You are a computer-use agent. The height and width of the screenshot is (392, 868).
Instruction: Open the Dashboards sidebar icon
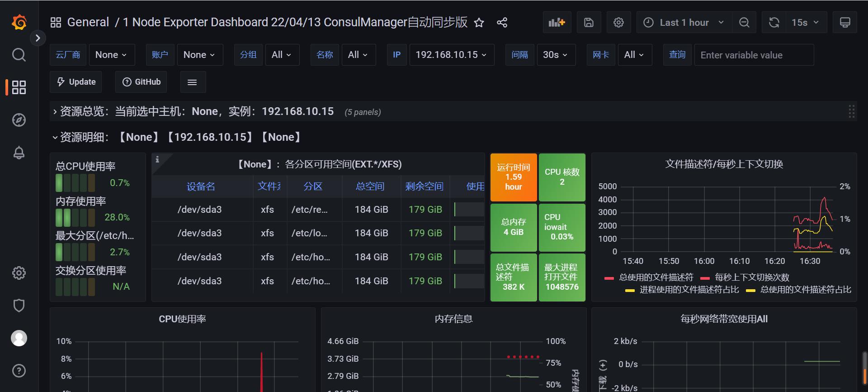coord(19,87)
